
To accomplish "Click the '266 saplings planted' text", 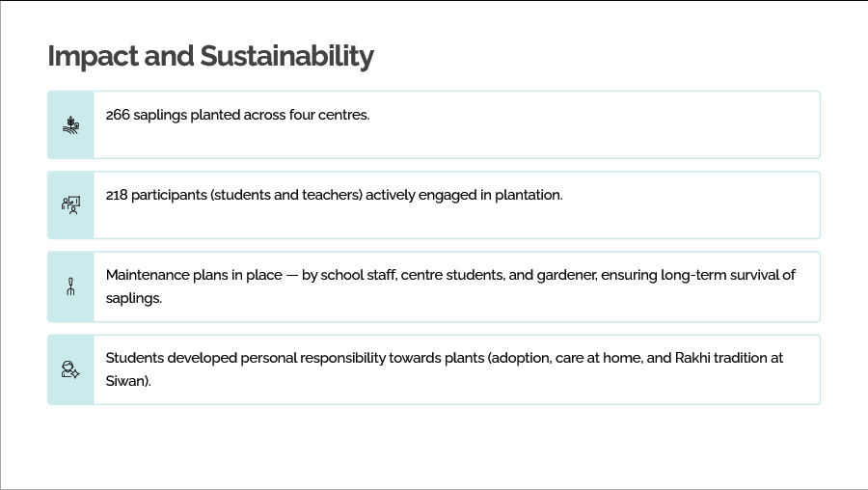I will (237, 115).
